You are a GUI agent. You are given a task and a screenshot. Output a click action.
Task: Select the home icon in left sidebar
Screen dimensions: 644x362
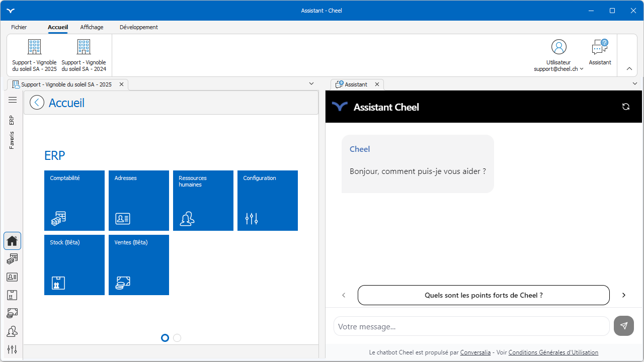pyautogui.click(x=13, y=241)
